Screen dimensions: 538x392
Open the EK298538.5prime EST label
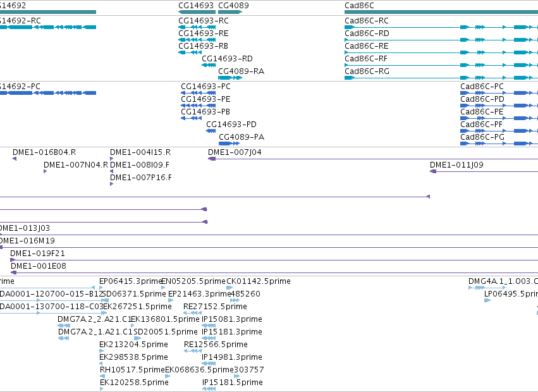click(x=133, y=357)
